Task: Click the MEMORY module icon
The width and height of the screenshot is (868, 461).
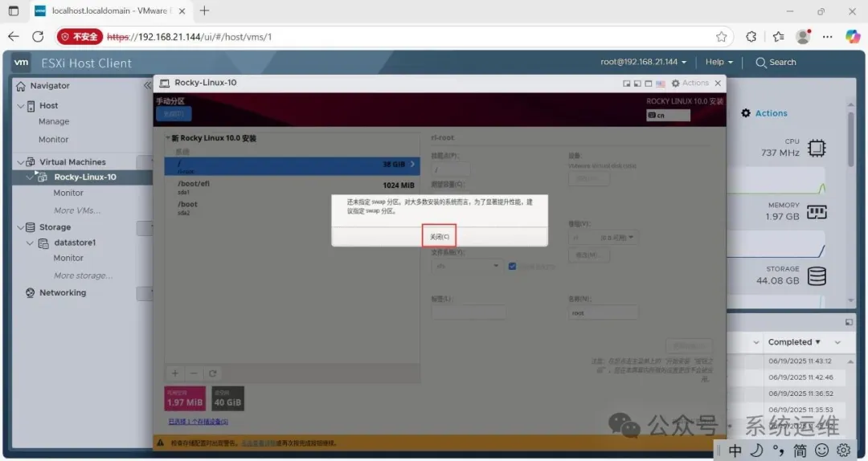Action: [817, 212]
